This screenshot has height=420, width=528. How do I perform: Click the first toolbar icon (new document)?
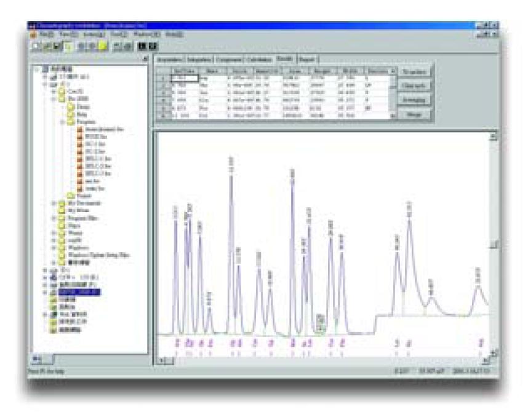(x=35, y=46)
